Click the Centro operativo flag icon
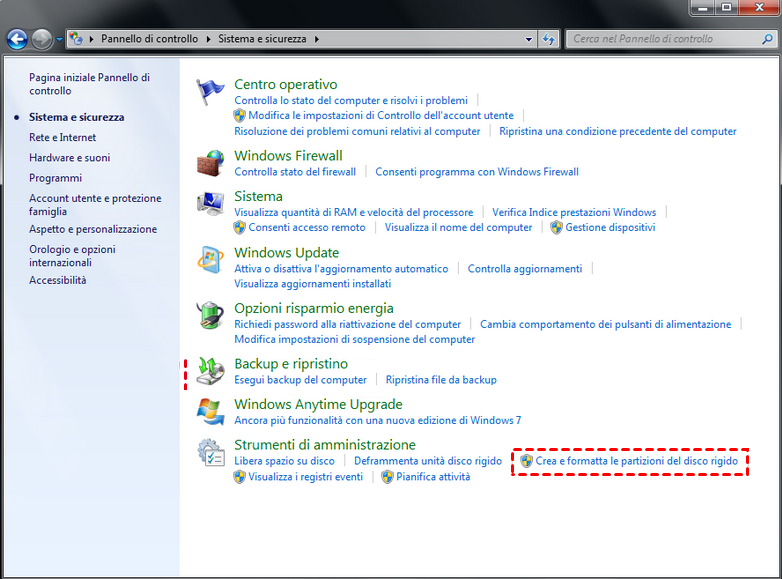The width and height of the screenshot is (782, 579). click(210, 92)
